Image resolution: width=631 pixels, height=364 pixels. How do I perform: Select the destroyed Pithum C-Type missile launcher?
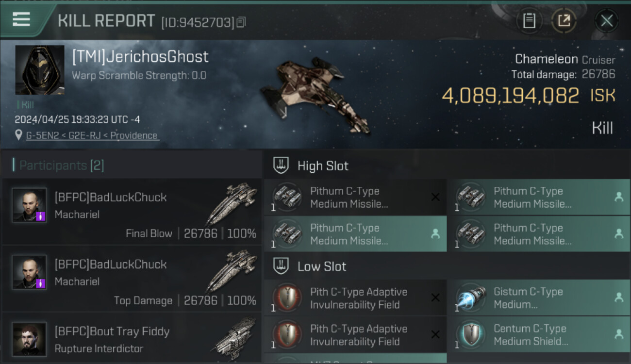coord(355,197)
